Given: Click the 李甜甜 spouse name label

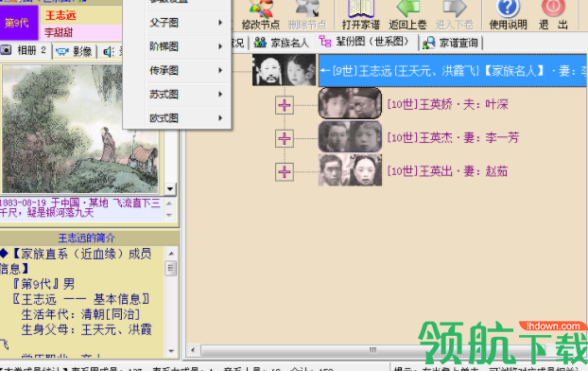Looking at the screenshot, I should pos(59,32).
